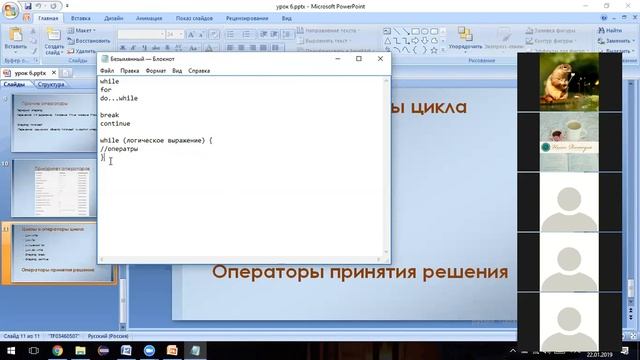Viewport: 640px width, 360px height.
Task: Click Восстановить slide button
Action: [x=89, y=41]
